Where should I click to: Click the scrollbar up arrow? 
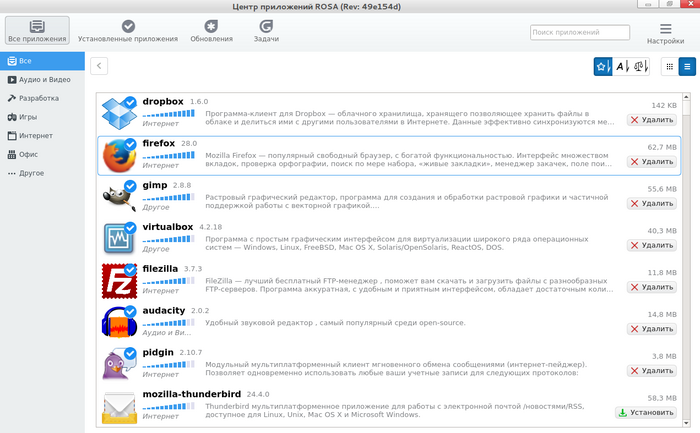[686, 97]
